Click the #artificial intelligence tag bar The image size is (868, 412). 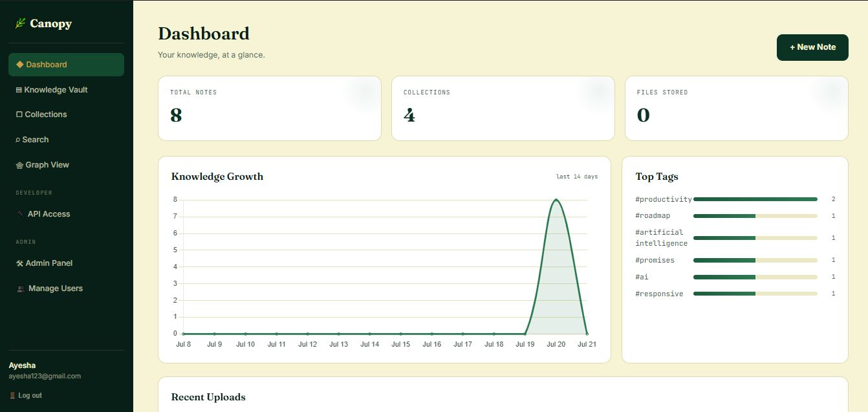click(755, 238)
